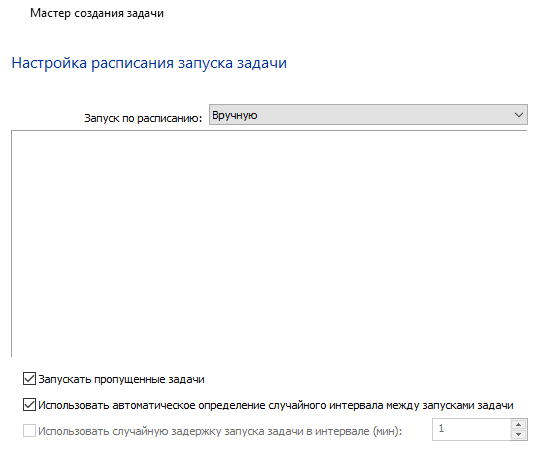Click the value "1" in the minutes spinner
536x462 pixels.
pos(441,429)
